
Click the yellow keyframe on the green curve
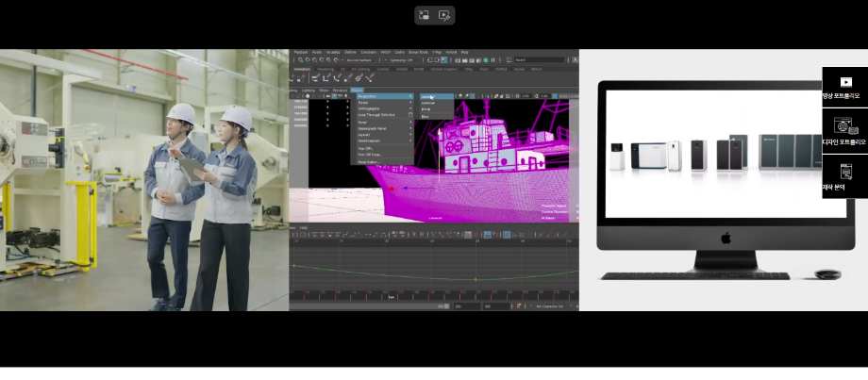[x=475, y=279]
